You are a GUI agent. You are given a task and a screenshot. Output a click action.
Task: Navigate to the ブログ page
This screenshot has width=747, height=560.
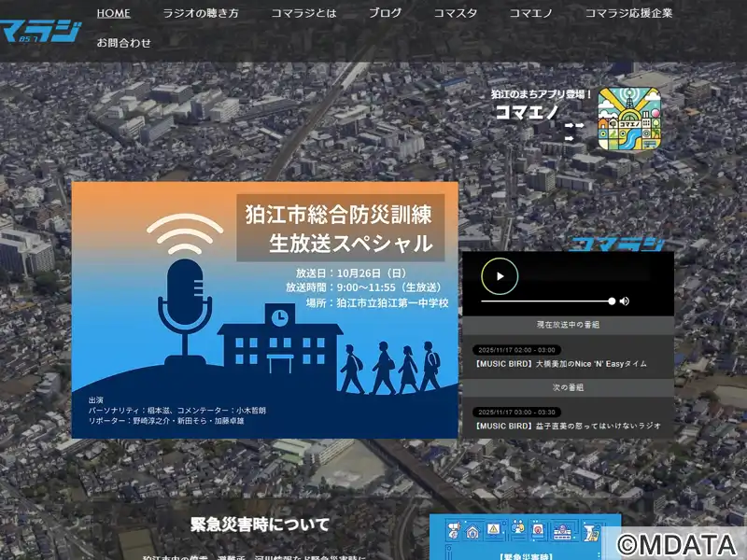click(385, 13)
